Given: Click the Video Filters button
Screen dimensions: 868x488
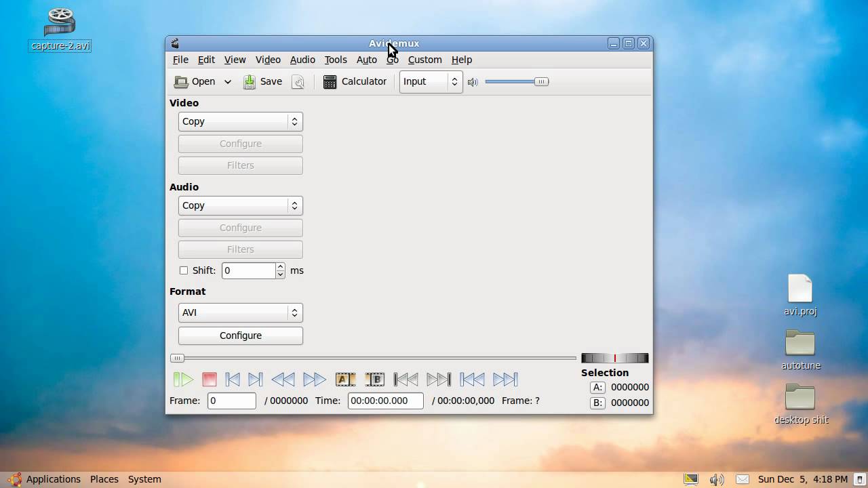Looking at the screenshot, I should pyautogui.click(x=240, y=165).
